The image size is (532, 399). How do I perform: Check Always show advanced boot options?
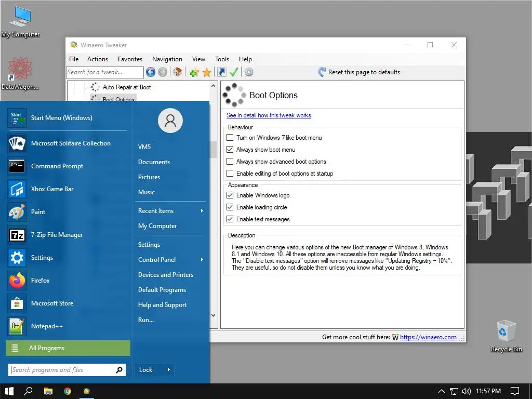point(230,162)
